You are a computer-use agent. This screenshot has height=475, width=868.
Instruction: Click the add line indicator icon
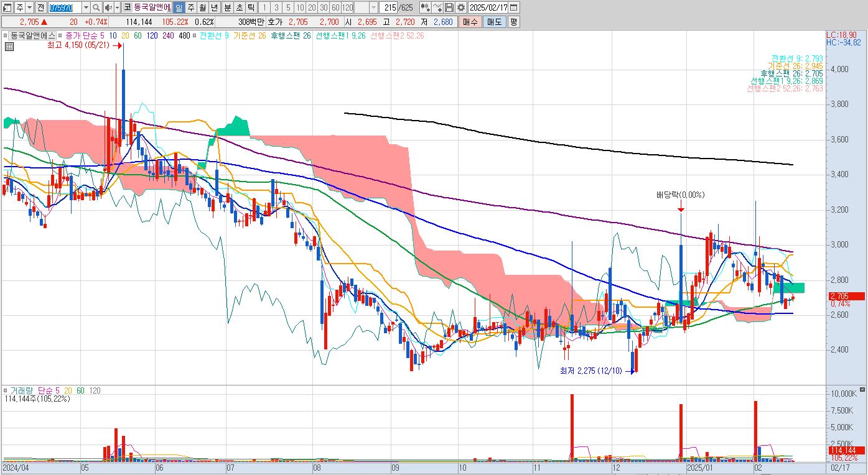tap(437, 7)
